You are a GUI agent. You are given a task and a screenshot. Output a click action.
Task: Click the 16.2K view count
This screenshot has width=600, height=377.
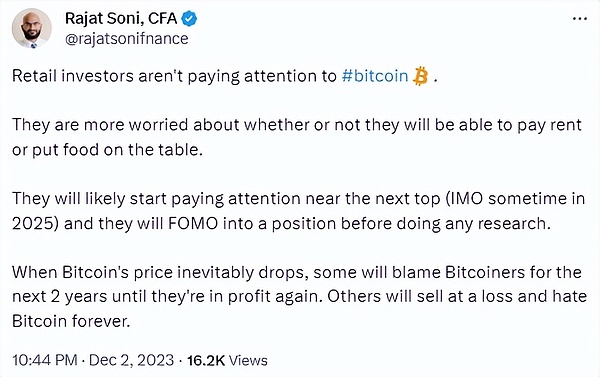(x=206, y=360)
